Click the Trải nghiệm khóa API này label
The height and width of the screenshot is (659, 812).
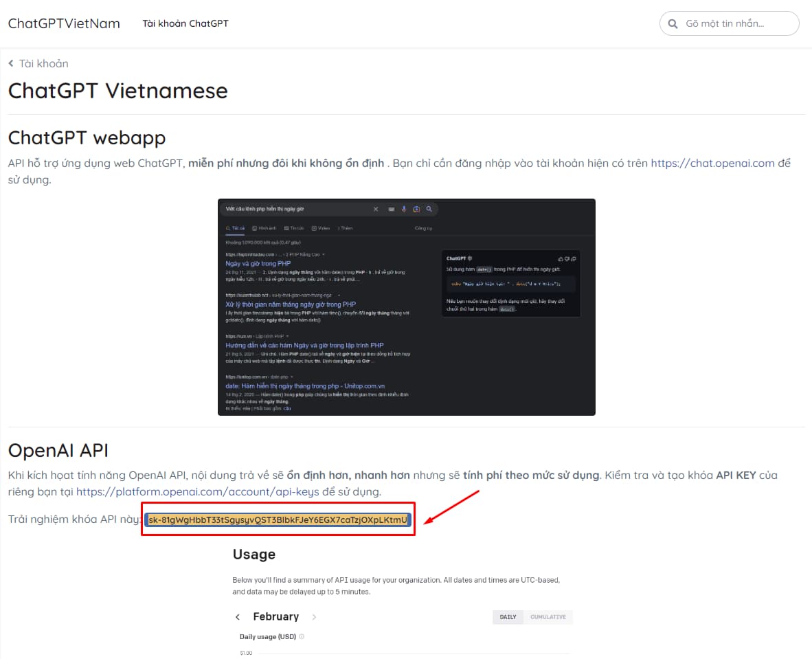pyautogui.click(x=75, y=519)
